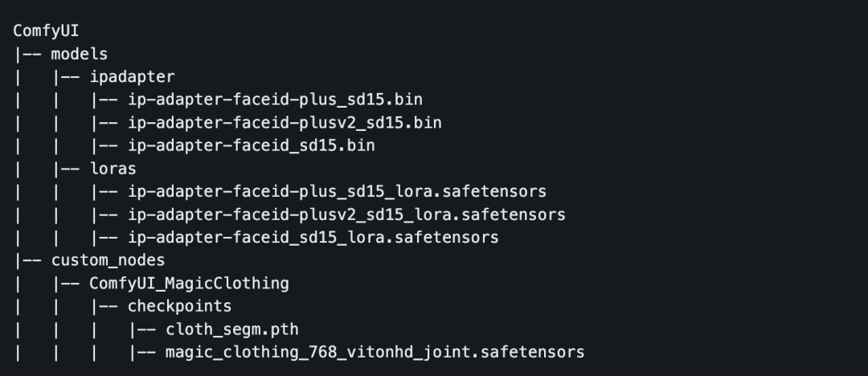Select ip-adapter-faceid-plusv2_sd15.bin file
The width and height of the screenshot is (868, 376).
tap(285, 123)
